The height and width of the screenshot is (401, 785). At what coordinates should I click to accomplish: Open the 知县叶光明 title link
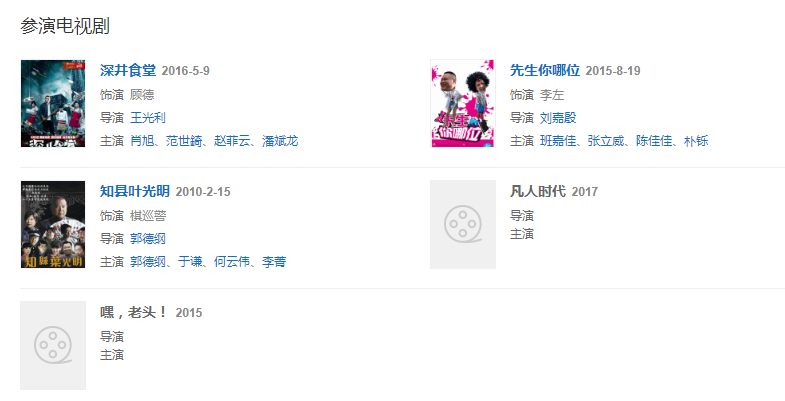pos(135,191)
